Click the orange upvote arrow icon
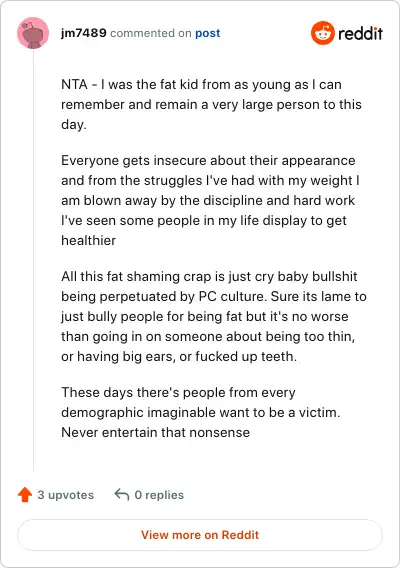The image size is (400, 568). tap(25, 494)
